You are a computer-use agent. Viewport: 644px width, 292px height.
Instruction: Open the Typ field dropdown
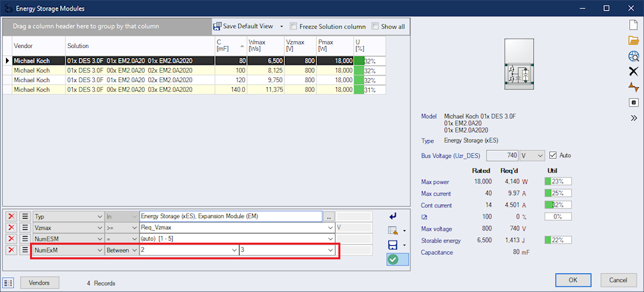click(99, 216)
